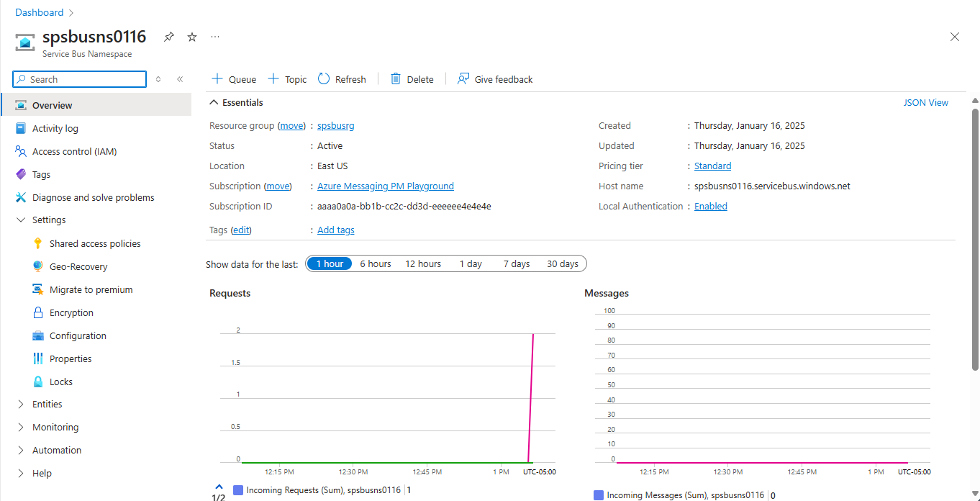Select the 1 day time range
This screenshot has width=980, height=501.
470,263
